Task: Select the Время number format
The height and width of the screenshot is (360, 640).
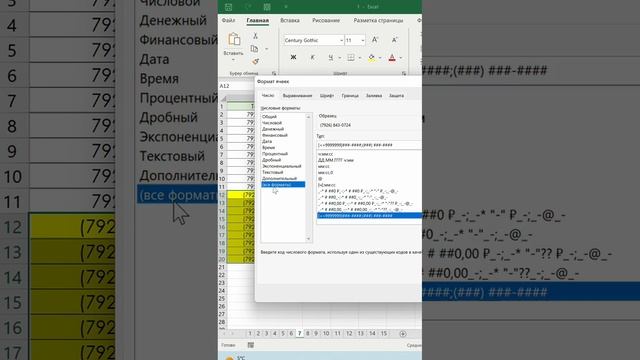Action: [268, 147]
